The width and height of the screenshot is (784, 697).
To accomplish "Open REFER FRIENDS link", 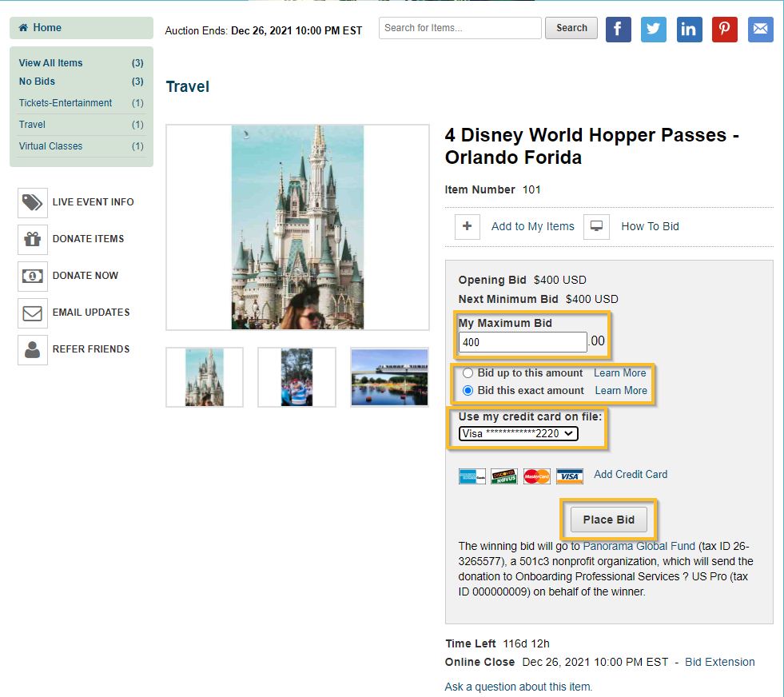I will click(x=91, y=349).
